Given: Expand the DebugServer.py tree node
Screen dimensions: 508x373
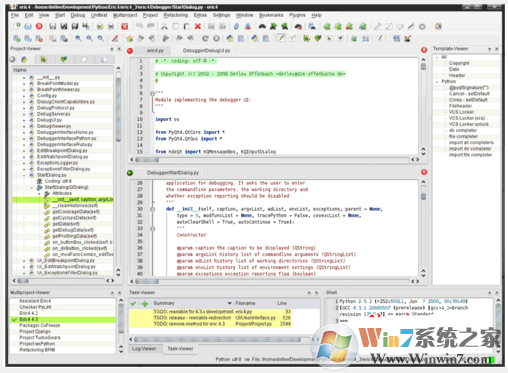Looking at the screenshot, I should [x=24, y=114].
